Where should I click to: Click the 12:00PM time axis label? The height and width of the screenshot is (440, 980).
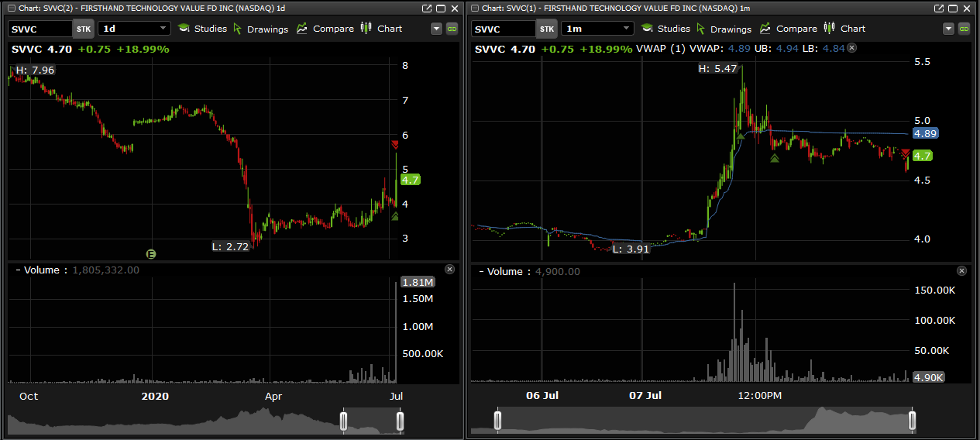[759, 396]
